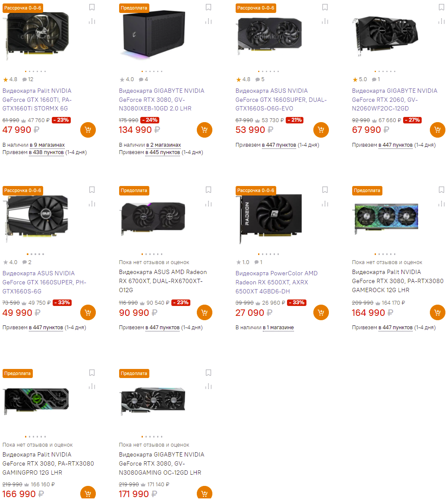Image resolution: width=448 pixels, height=501 pixels.
Task: Open the '9 магазинах' availability list
Action: (x=47, y=145)
